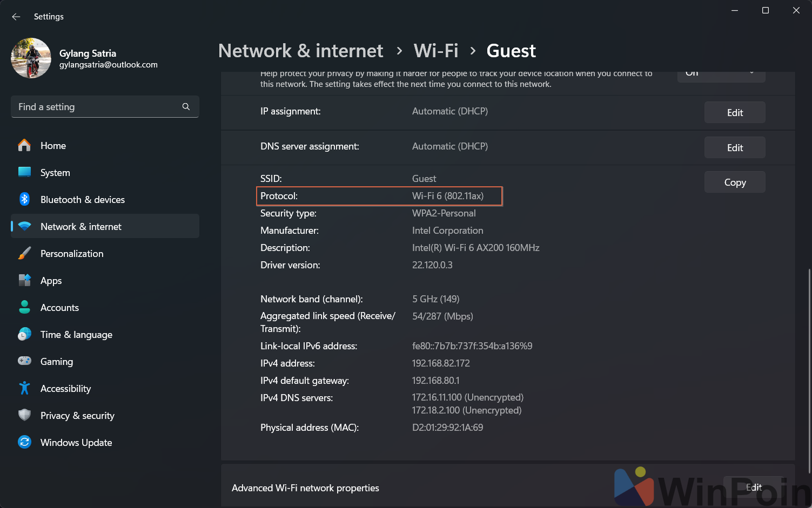Edit the IP assignment setting
Viewport: 812px width, 508px height.
735,112
